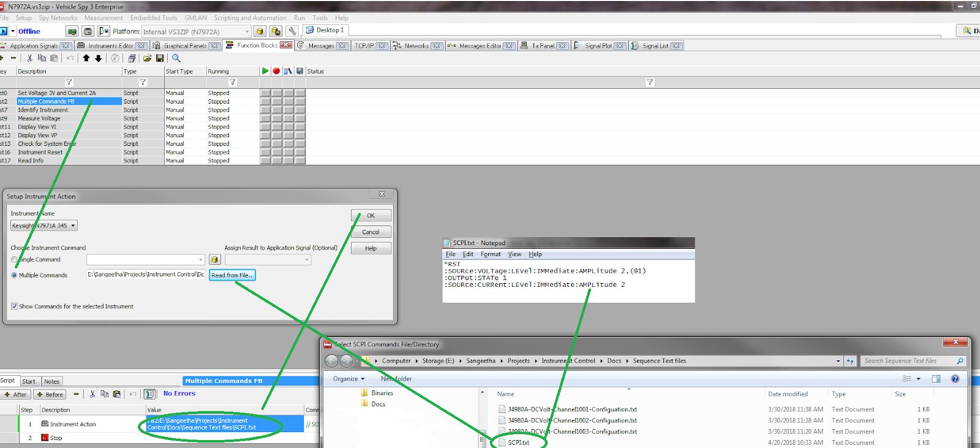
Task: Open the Scripting and Automation menu
Action: click(x=250, y=18)
